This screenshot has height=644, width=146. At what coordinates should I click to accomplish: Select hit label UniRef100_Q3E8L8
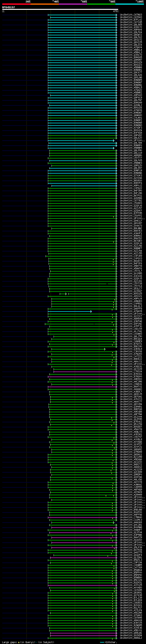[131, 349]
